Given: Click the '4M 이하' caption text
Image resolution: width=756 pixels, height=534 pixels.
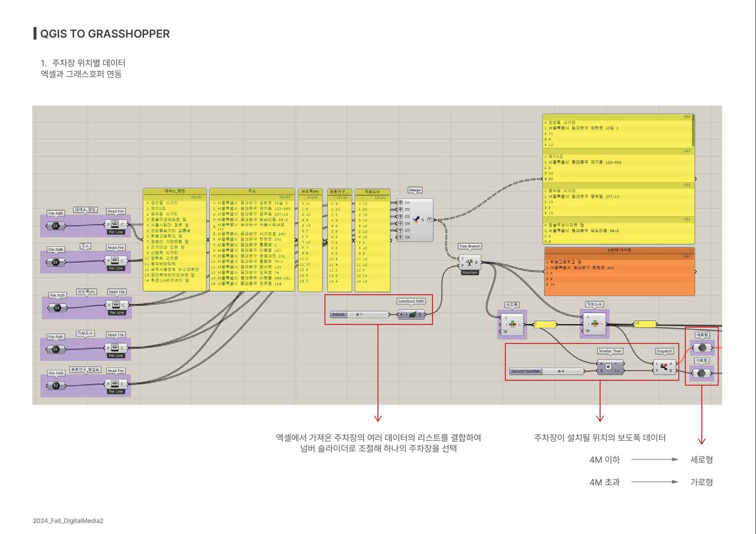Looking at the screenshot, I should [x=604, y=459].
